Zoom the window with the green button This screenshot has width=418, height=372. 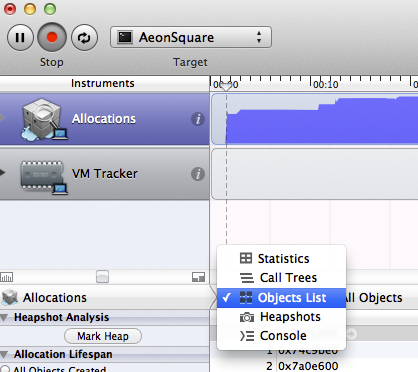pyautogui.click(x=50, y=9)
